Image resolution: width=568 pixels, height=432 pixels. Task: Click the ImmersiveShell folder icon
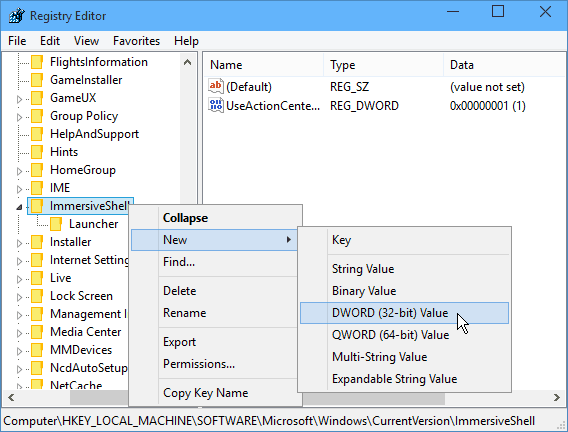[x=37, y=206]
